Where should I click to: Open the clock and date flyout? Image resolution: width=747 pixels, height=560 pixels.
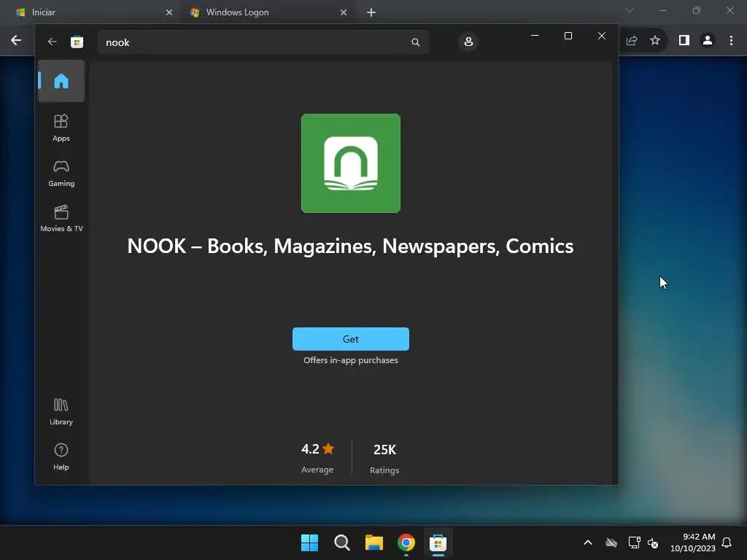point(693,542)
